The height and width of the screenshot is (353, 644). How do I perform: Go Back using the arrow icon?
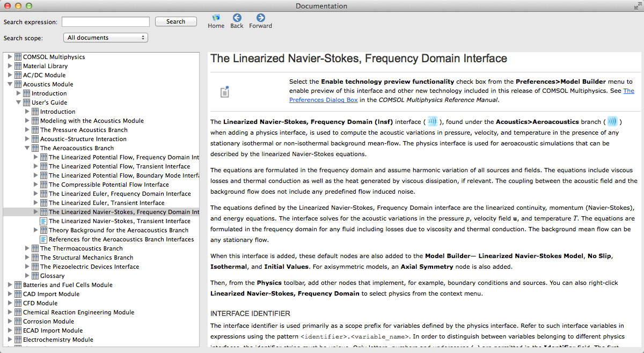tap(237, 18)
